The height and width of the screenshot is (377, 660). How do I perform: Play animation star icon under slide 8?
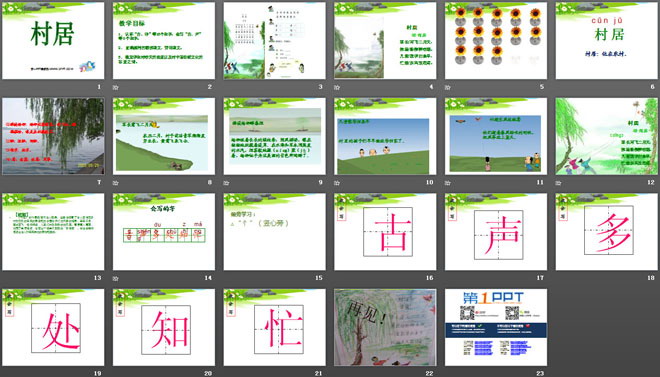coord(116,183)
